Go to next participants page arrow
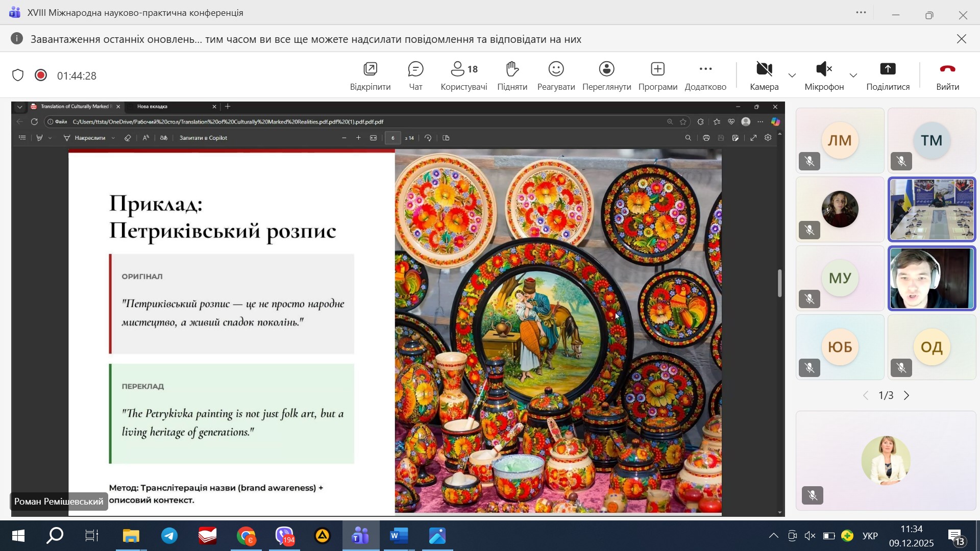 [x=907, y=395]
